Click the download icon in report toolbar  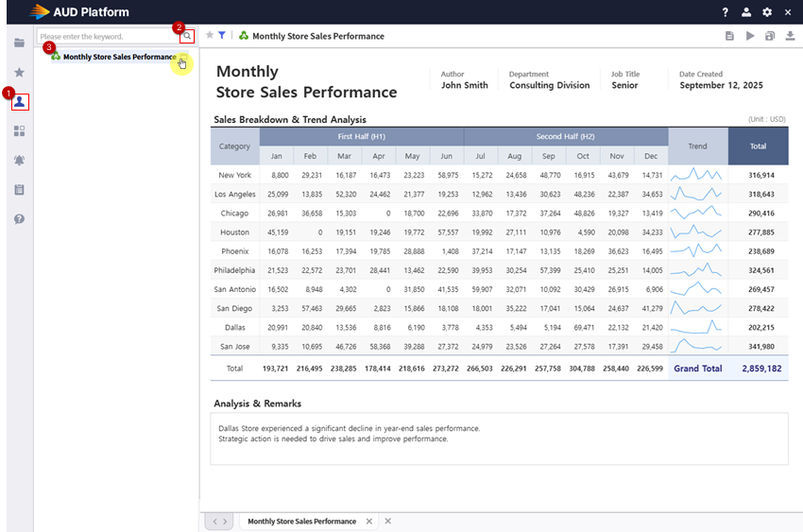click(790, 36)
